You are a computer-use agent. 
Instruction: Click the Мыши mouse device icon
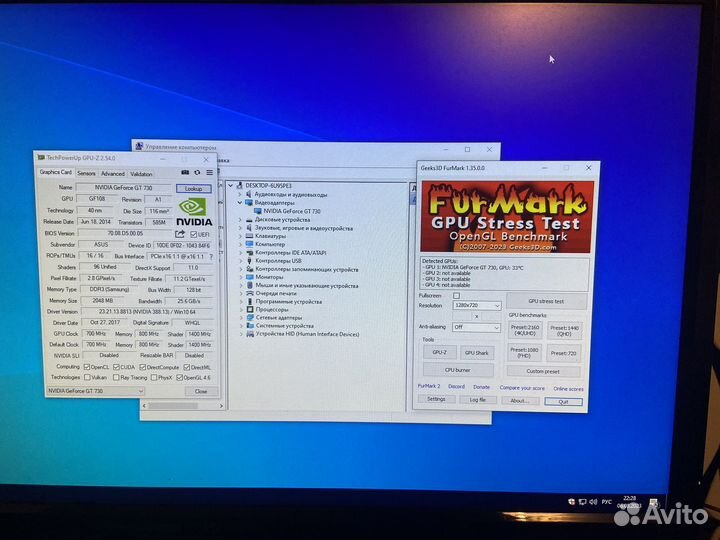[250, 286]
